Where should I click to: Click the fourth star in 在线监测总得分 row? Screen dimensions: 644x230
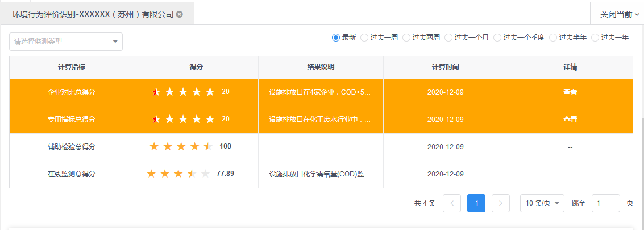[192, 174]
